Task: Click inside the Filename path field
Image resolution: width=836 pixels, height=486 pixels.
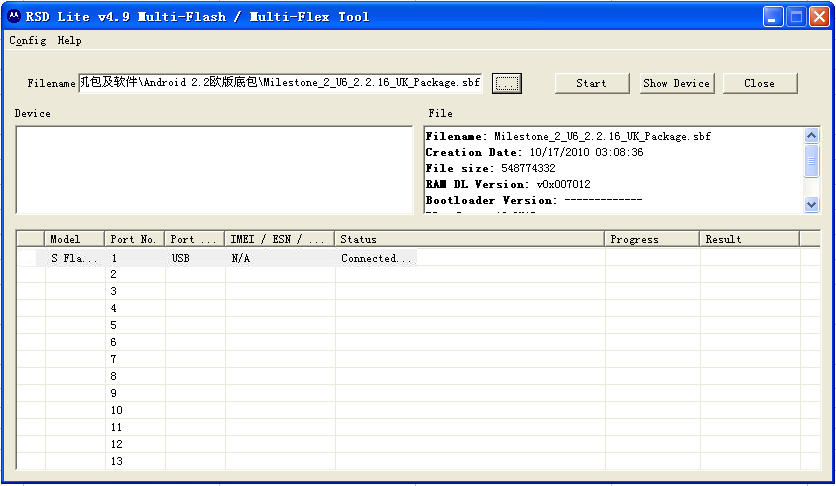Action: click(280, 83)
